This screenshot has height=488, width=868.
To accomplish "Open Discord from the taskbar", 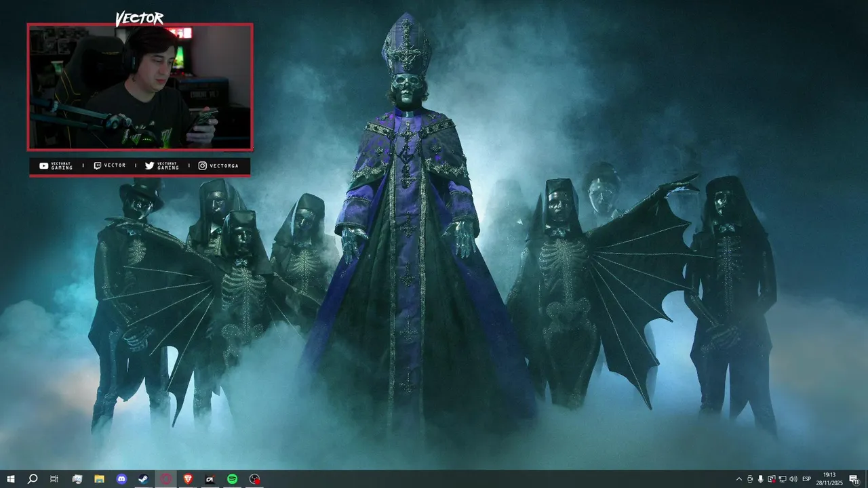I will 121,479.
